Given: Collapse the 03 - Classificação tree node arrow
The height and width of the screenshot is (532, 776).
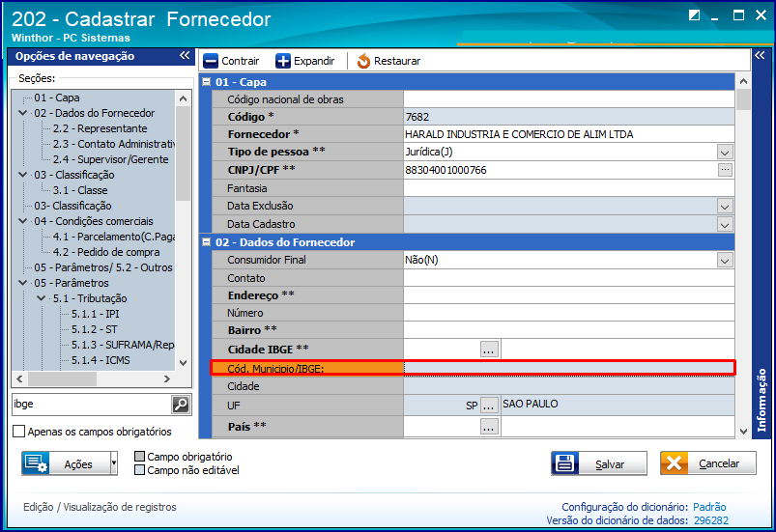Looking at the screenshot, I should (x=23, y=175).
